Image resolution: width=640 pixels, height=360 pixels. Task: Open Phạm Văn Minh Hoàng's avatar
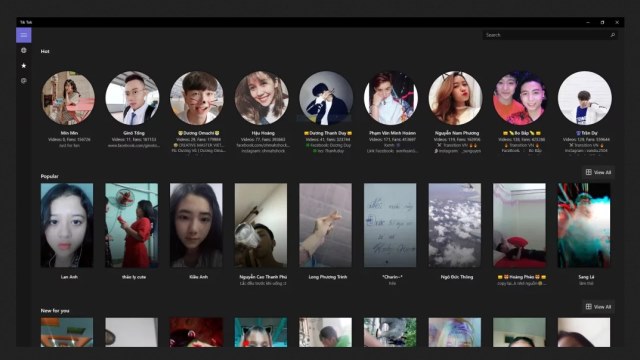coord(391,98)
